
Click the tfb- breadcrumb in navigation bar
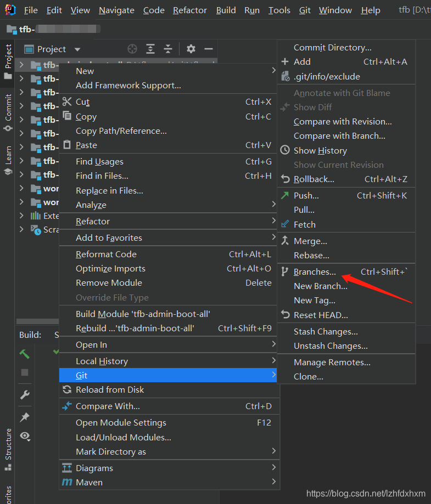click(x=53, y=29)
